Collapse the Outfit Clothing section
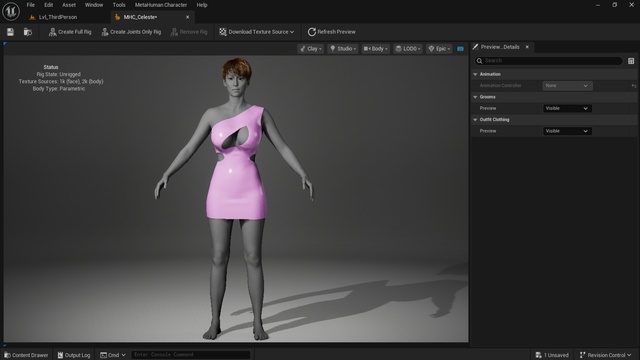 click(x=475, y=120)
